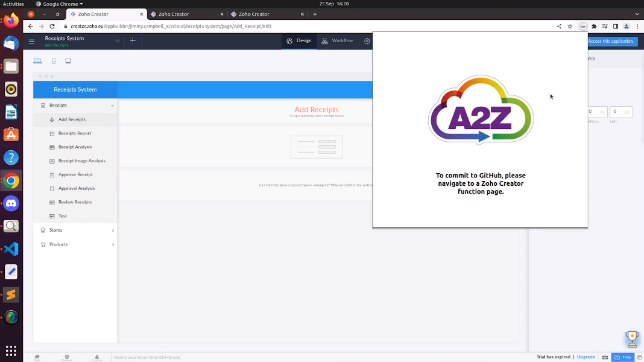Open Approval Analysis in the sidebar

(x=75, y=188)
